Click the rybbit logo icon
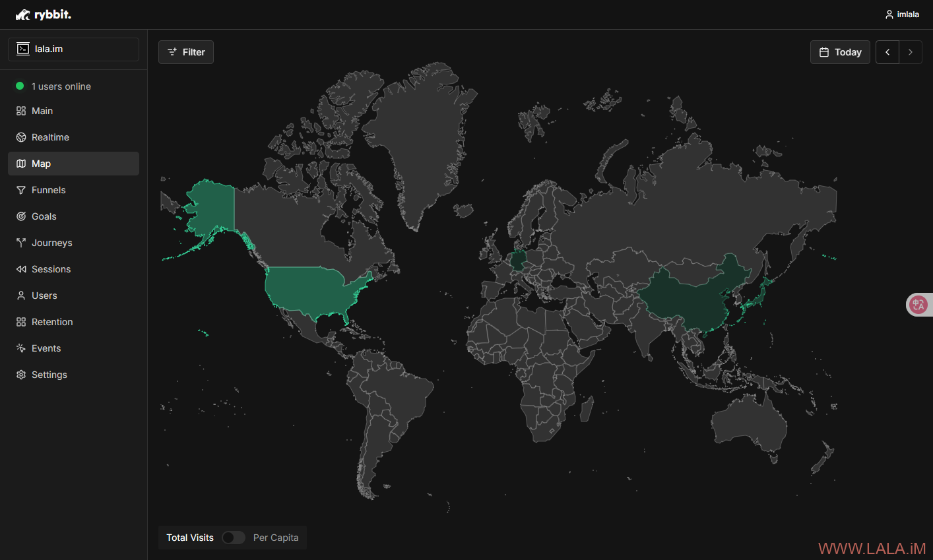The height and width of the screenshot is (560, 933). (23, 15)
